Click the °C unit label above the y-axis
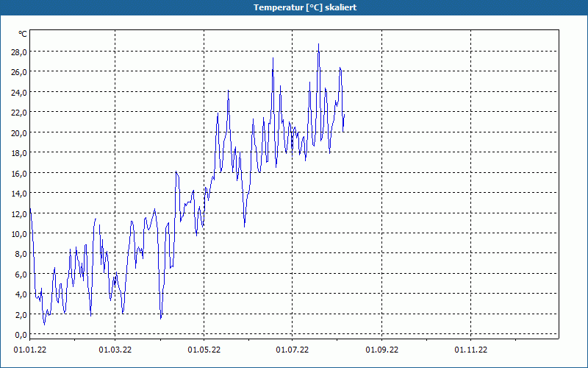 point(23,34)
